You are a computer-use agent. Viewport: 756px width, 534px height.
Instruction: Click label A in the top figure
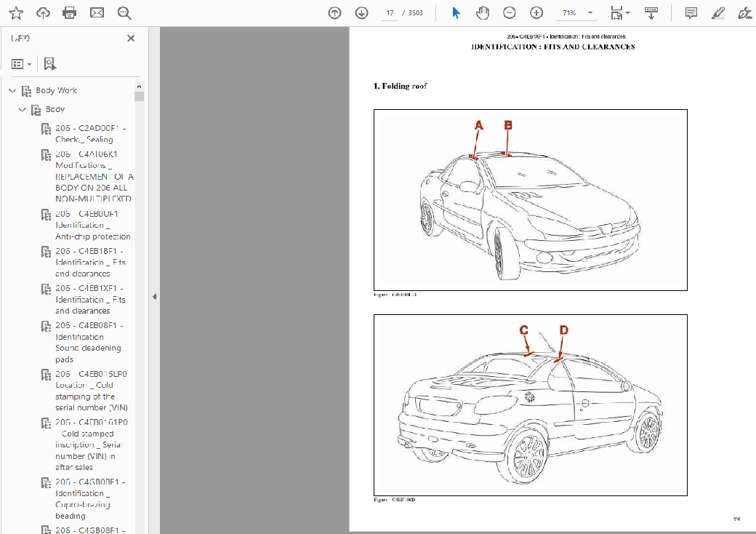click(x=479, y=125)
